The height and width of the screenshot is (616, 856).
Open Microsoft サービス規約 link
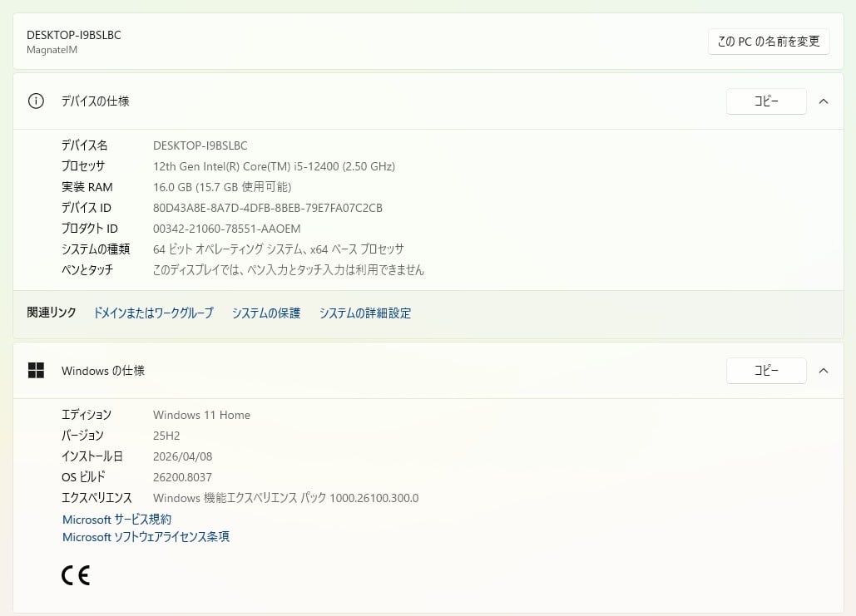tap(116, 520)
